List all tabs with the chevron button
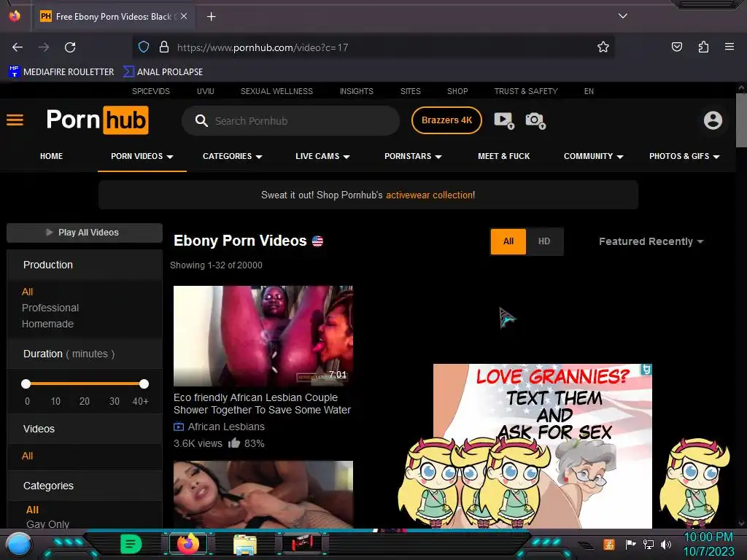Screen dimensions: 747x560 (623, 16)
